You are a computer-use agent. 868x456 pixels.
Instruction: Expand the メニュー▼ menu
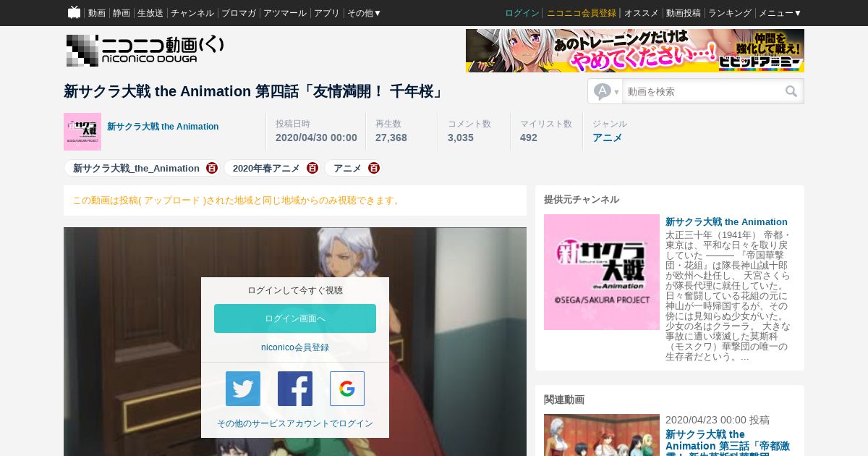tap(780, 13)
